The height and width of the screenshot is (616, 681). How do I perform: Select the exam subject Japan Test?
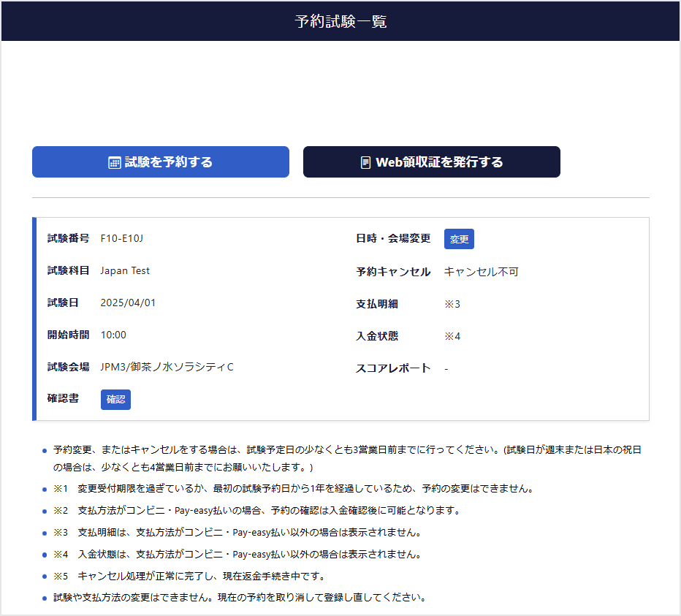pyautogui.click(x=124, y=270)
